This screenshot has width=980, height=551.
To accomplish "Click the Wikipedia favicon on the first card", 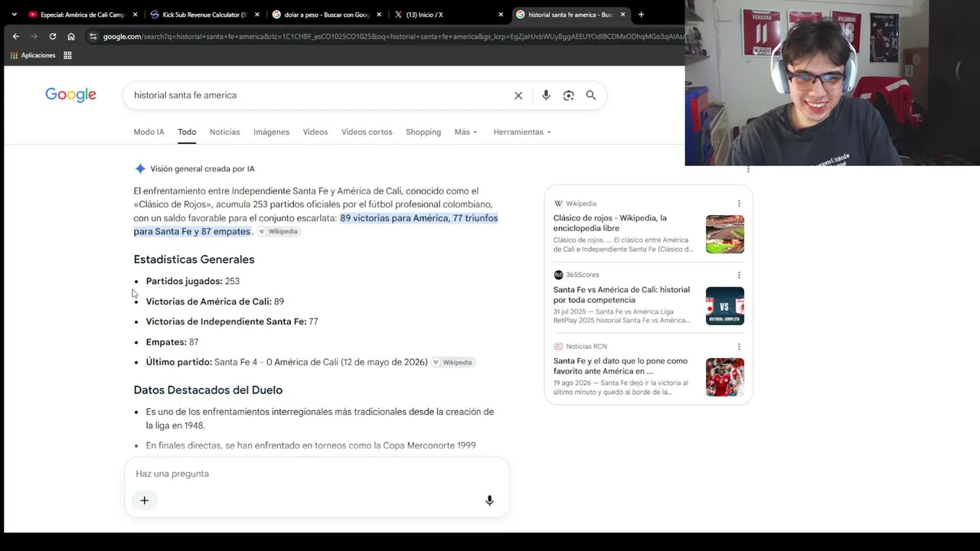I will tap(558, 204).
